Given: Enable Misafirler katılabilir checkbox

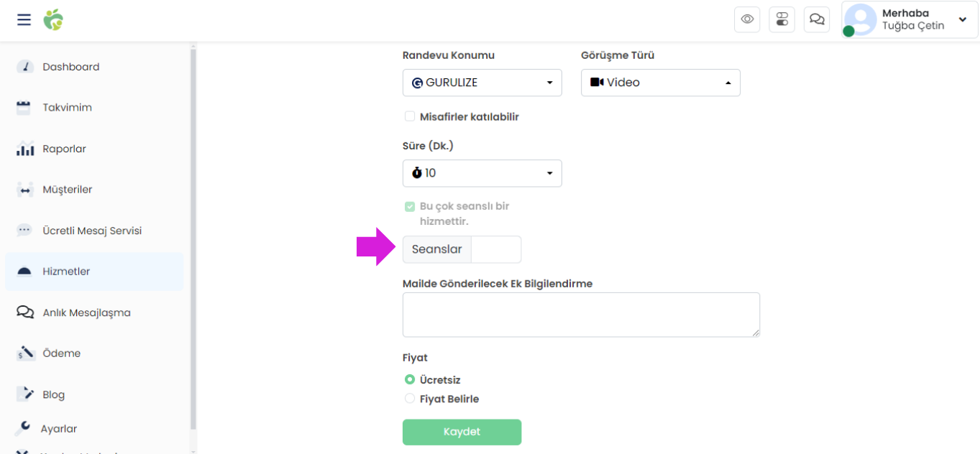Looking at the screenshot, I should point(410,116).
